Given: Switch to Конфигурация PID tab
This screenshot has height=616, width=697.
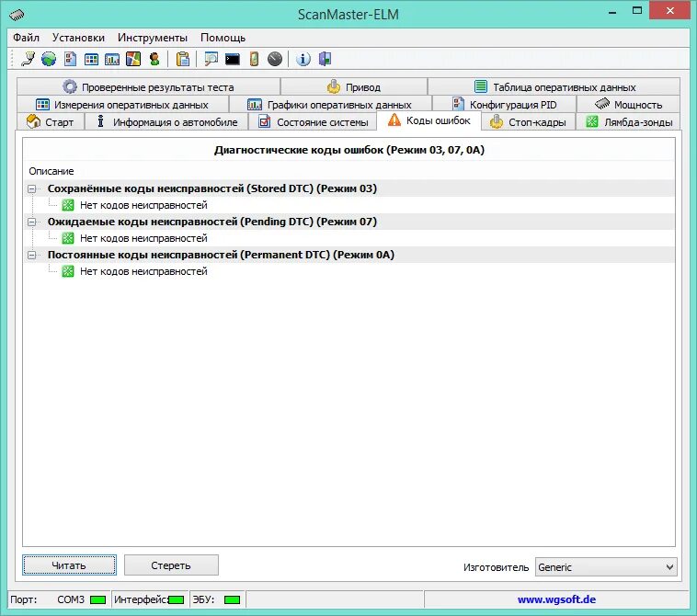Looking at the screenshot, I should tap(504, 105).
